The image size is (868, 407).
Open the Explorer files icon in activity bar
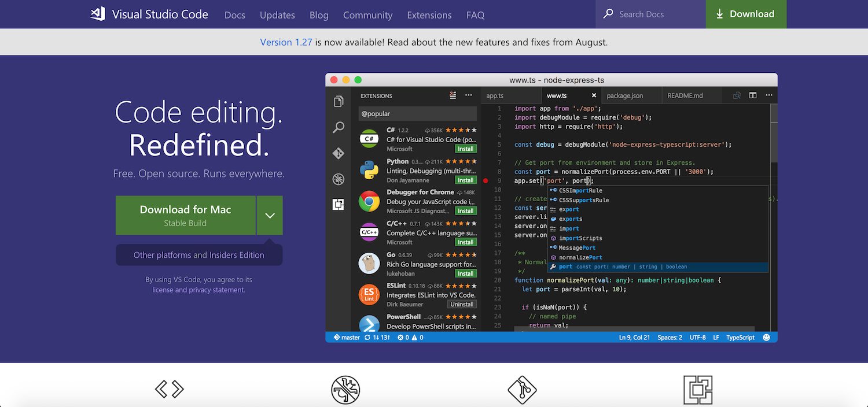point(339,102)
